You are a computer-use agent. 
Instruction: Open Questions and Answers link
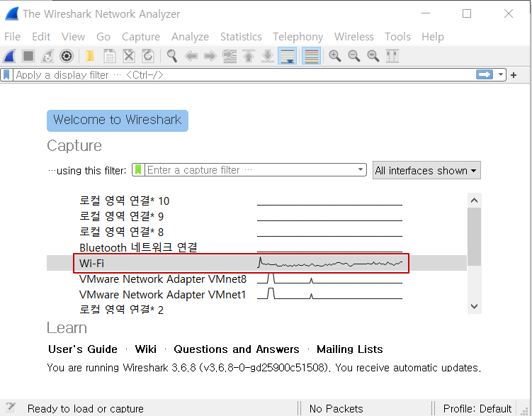click(x=237, y=349)
